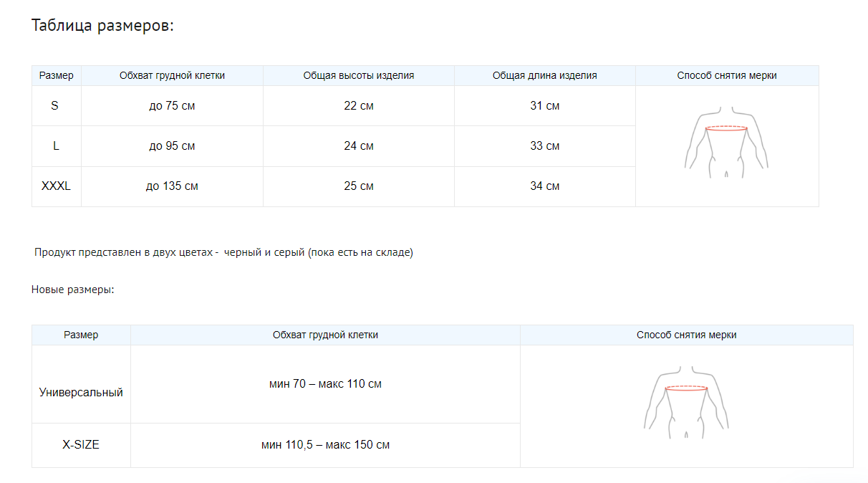Select the size 'S' cell
Image resolution: width=868 pixels, height=483 pixels.
[x=55, y=106]
